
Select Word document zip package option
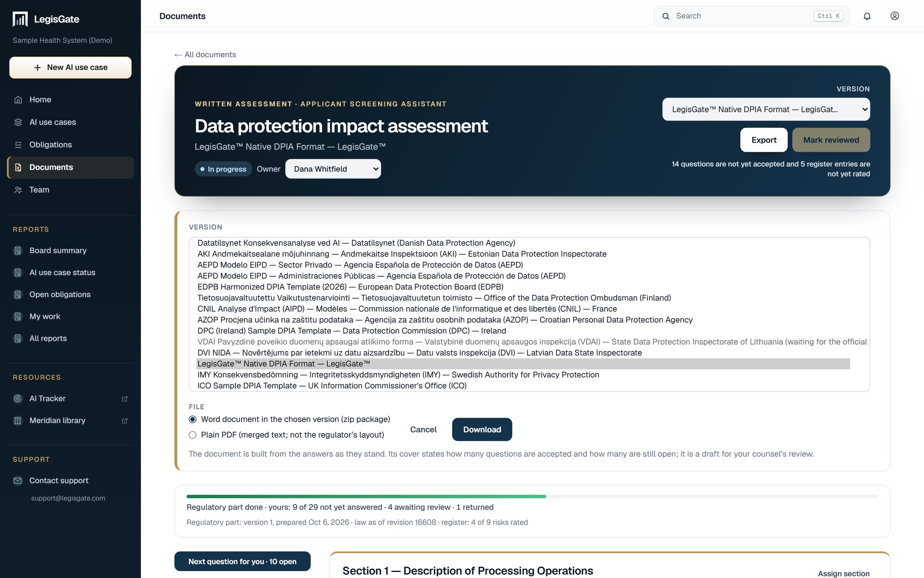coord(192,419)
